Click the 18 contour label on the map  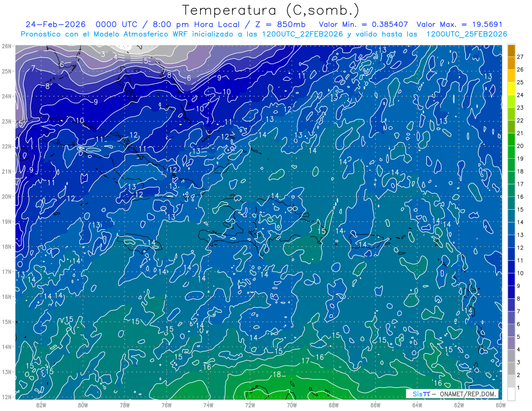[277, 375]
